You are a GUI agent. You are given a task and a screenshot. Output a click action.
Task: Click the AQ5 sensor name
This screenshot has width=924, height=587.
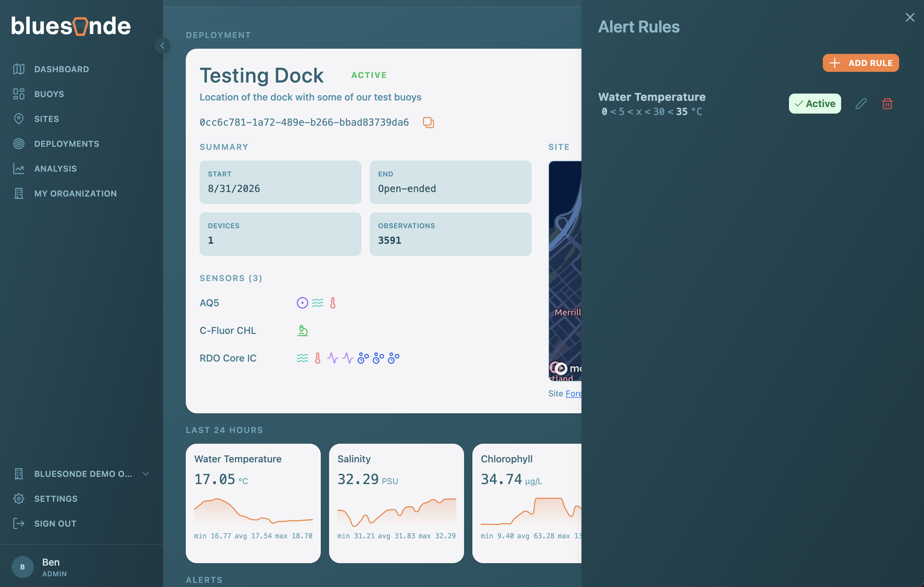(210, 303)
